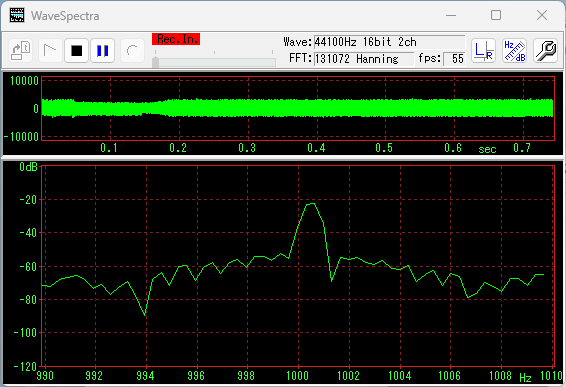Click the 992 frequency axis label
The width and height of the screenshot is (566, 387).
coord(94,376)
